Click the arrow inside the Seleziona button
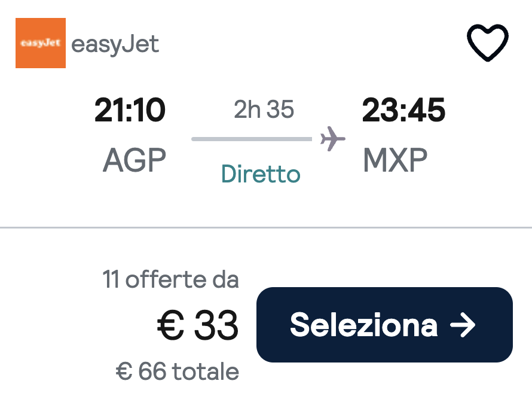The image size is (532, 396). point(463,325)
